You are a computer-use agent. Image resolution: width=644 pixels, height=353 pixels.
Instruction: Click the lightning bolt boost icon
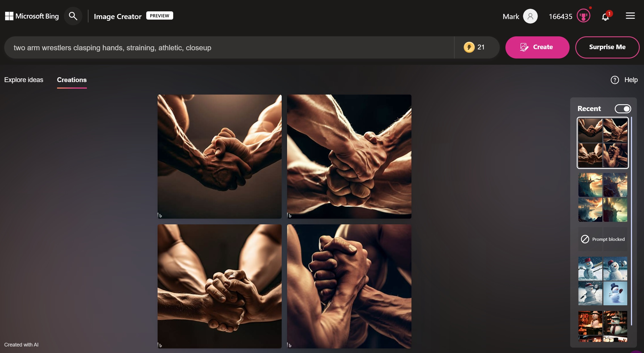tap(469, 47)
